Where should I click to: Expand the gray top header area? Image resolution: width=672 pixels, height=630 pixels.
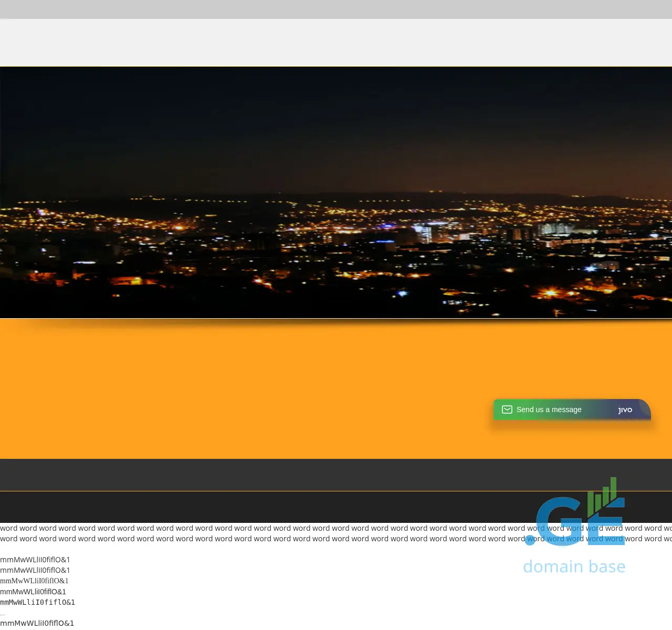tap(336, 42)
